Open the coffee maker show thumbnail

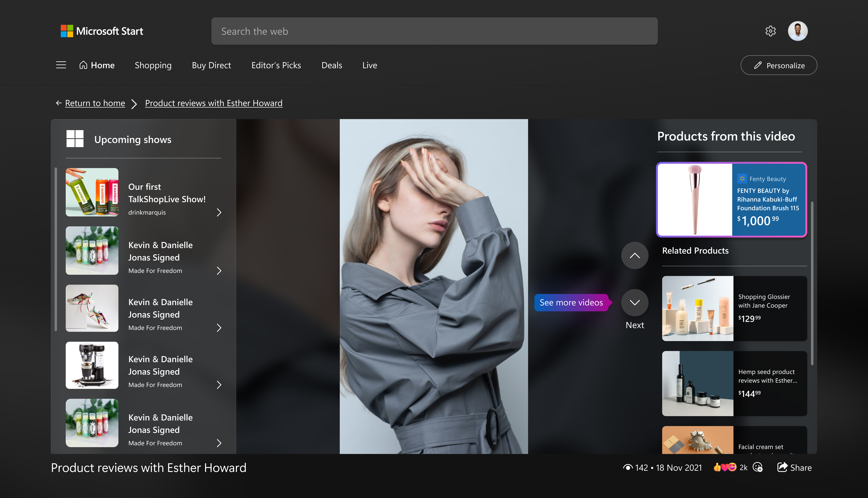(92, 365)
